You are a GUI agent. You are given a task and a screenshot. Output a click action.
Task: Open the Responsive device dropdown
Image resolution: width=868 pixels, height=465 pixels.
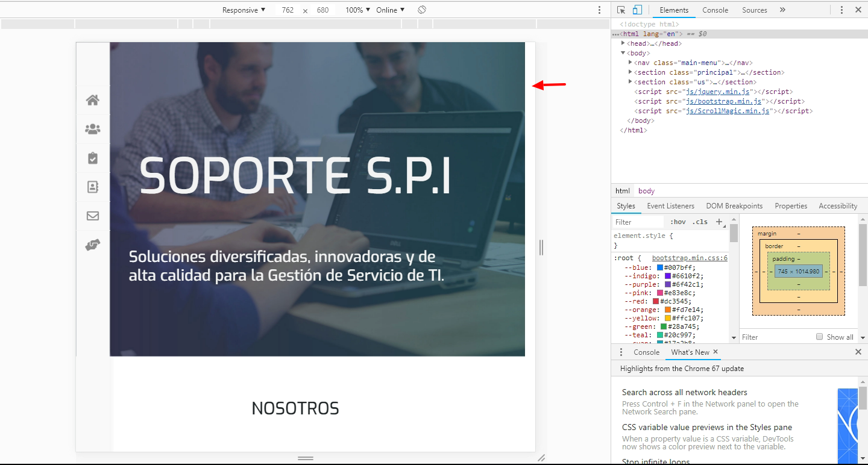(244, 10)
